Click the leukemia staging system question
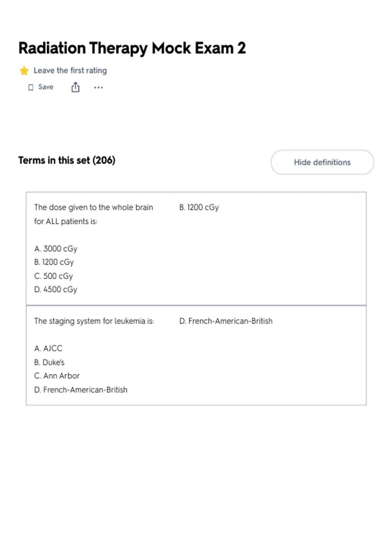 tap(94, 321)
